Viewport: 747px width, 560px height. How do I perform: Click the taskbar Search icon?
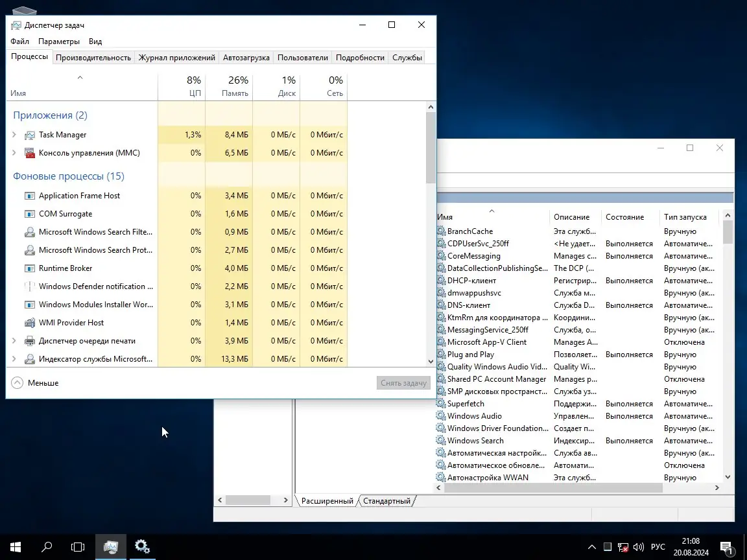point(46,546)
